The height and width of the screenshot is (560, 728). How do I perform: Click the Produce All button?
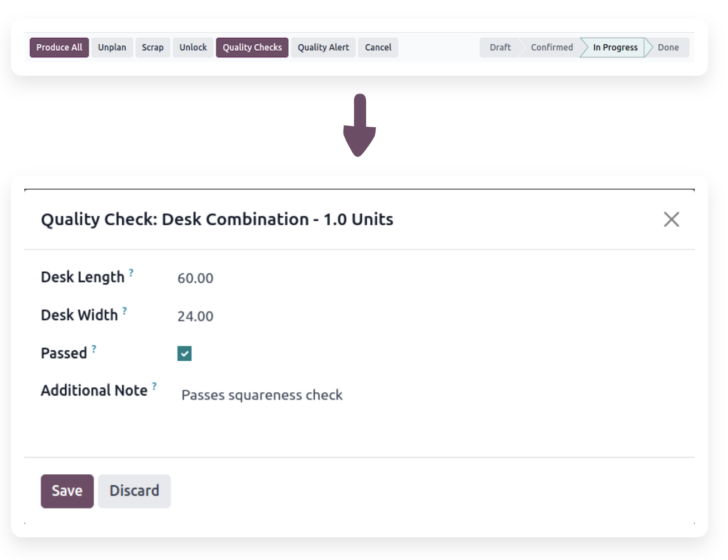[59, 48]
